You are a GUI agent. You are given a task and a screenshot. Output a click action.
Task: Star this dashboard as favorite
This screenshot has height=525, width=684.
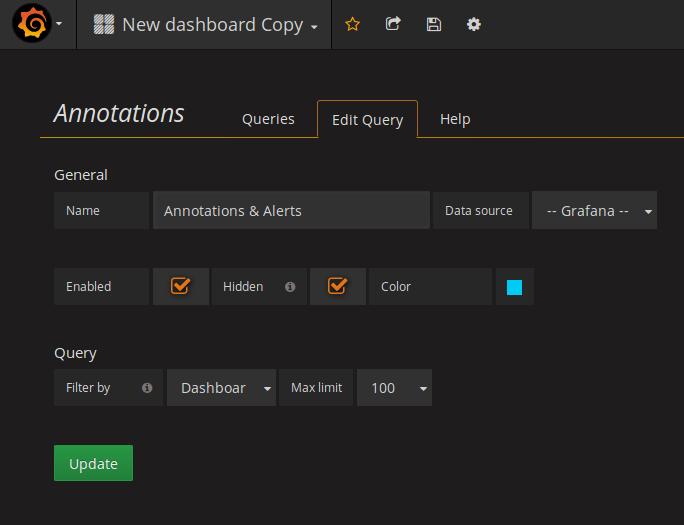coord(352,24)
